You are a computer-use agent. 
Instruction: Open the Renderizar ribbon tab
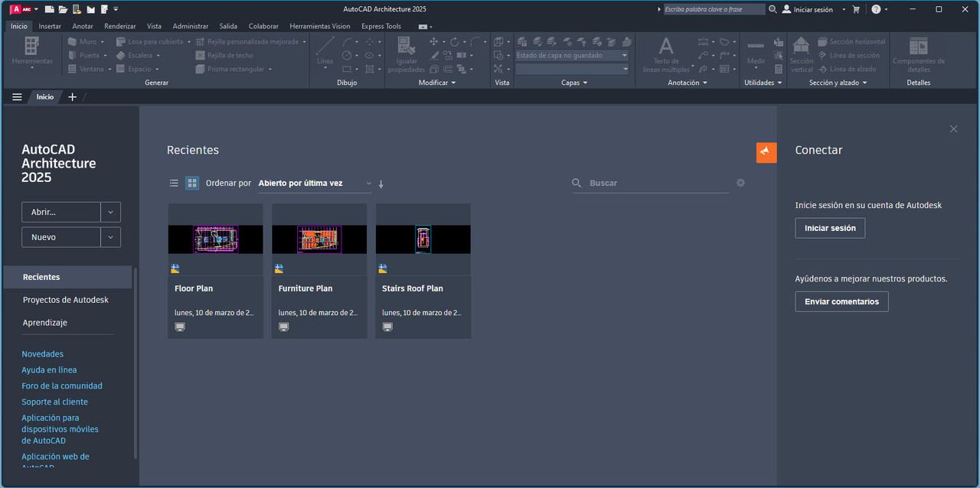point(120,26)
